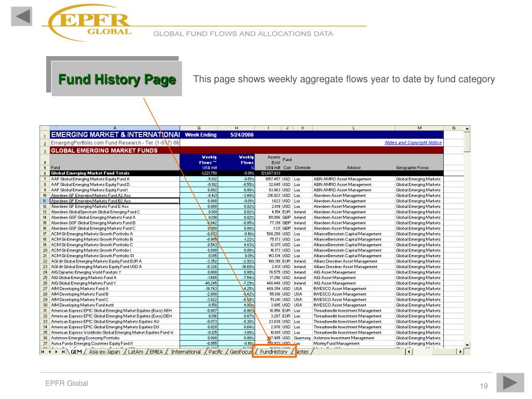Switch to the GeoFocus sheet tab

(x=241, y=352)
